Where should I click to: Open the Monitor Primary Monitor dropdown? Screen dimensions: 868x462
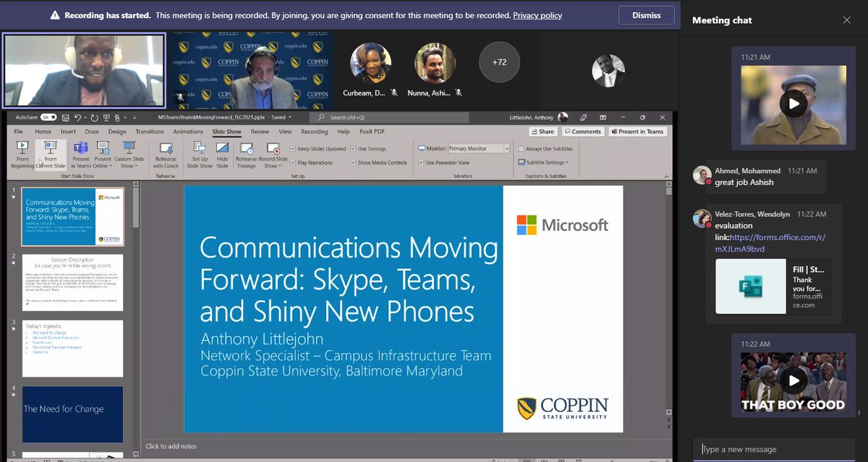coord(479,148)
